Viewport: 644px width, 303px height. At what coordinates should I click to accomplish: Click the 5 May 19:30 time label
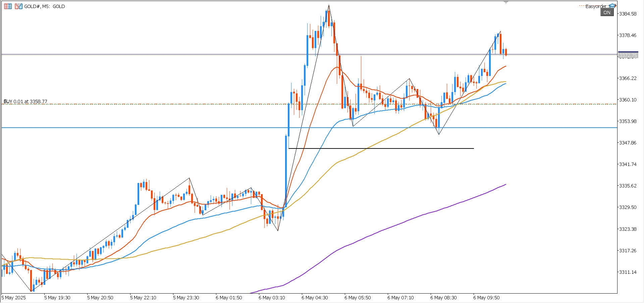point(57,298)
